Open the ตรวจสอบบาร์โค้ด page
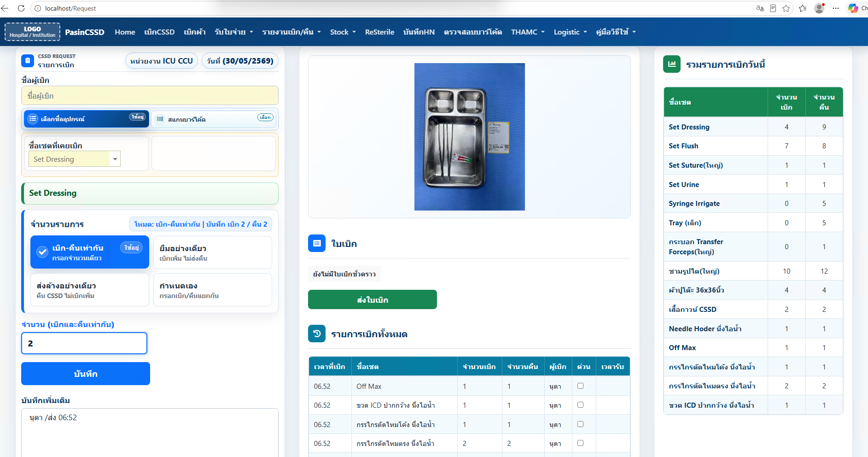This screenshot has width=868, height=457. coord(472,32)
